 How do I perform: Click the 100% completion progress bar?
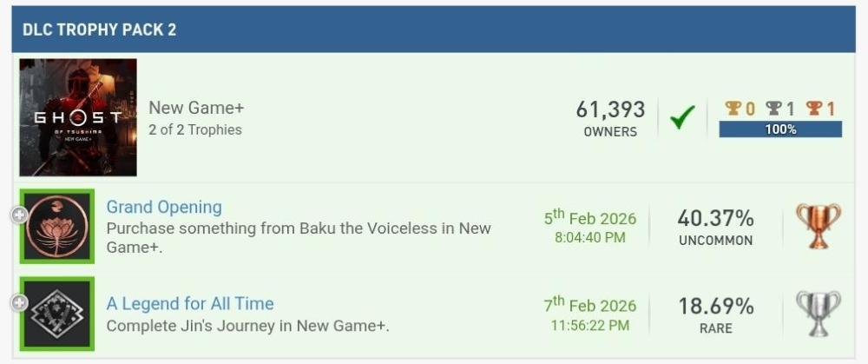(x=780, y=129)
